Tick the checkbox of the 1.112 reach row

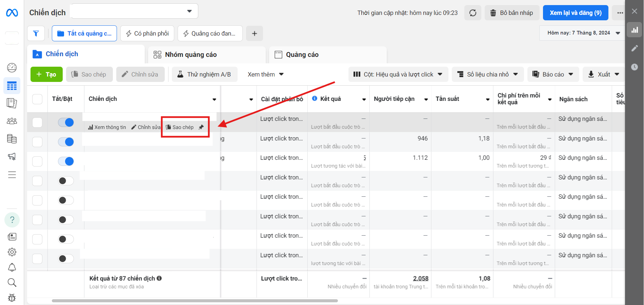pyautogui.click(x=37, y=161)
